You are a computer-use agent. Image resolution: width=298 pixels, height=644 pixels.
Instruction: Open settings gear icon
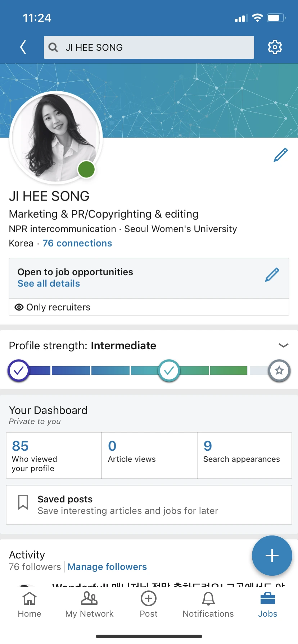[x=275, y=47]
